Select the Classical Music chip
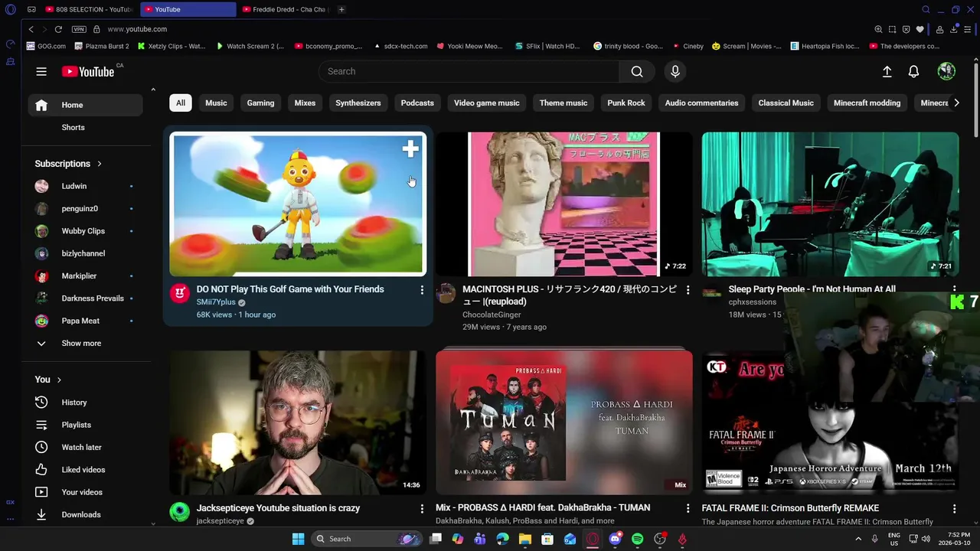The height and width of the screenshot is (551, 980). (786, 103)
